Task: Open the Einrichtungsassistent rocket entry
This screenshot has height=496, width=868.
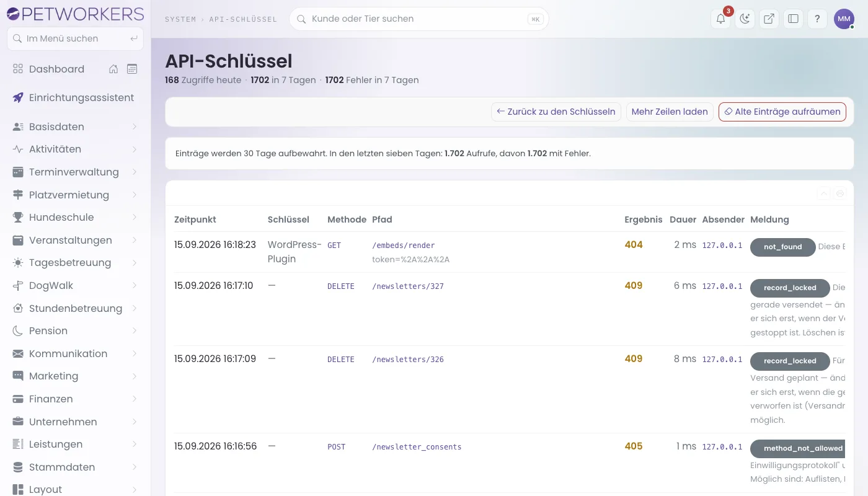Action: (75, 97)
